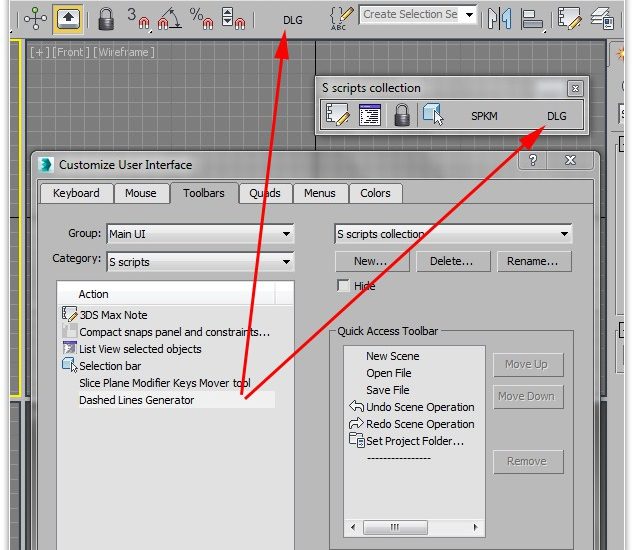Click DLG button in main toolbar
The width and height of the screenshot is (634, 550).
click(x=292, y=18)
